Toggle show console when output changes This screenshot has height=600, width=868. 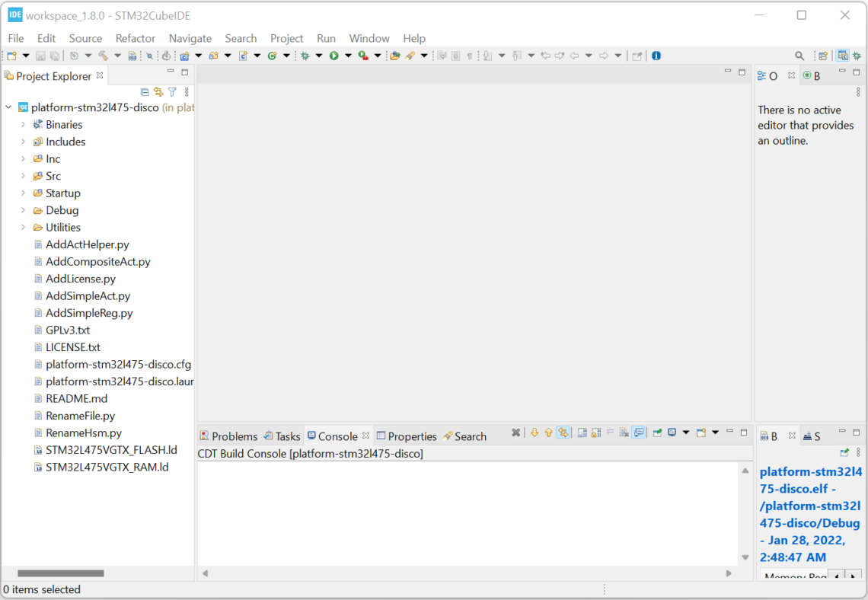[639, 432]
